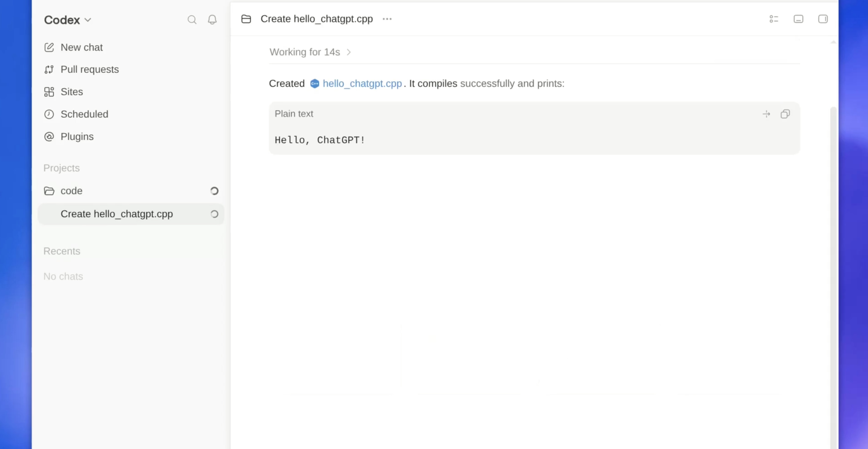Select the code project folder
The height and width of the screenshot is (449, 868).
[x=131, y=191]
